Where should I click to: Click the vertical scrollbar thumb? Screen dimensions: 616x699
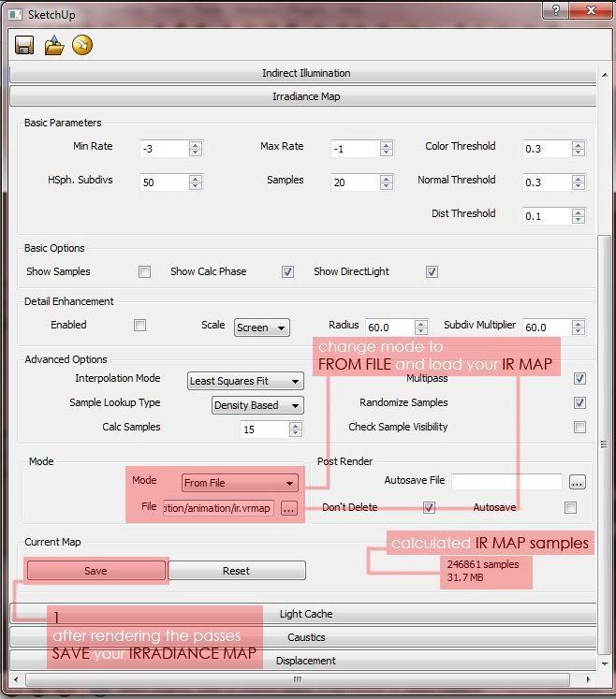tap(605, 444)
